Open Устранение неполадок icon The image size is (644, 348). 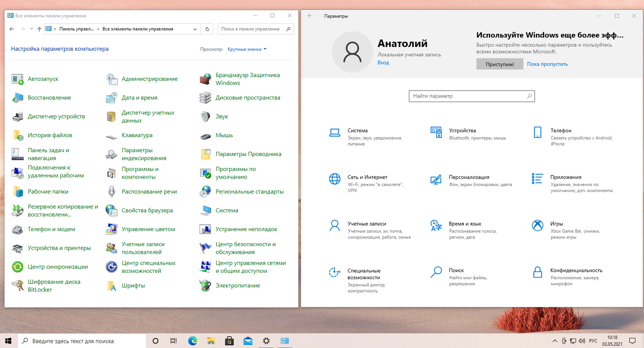(206, 229)
